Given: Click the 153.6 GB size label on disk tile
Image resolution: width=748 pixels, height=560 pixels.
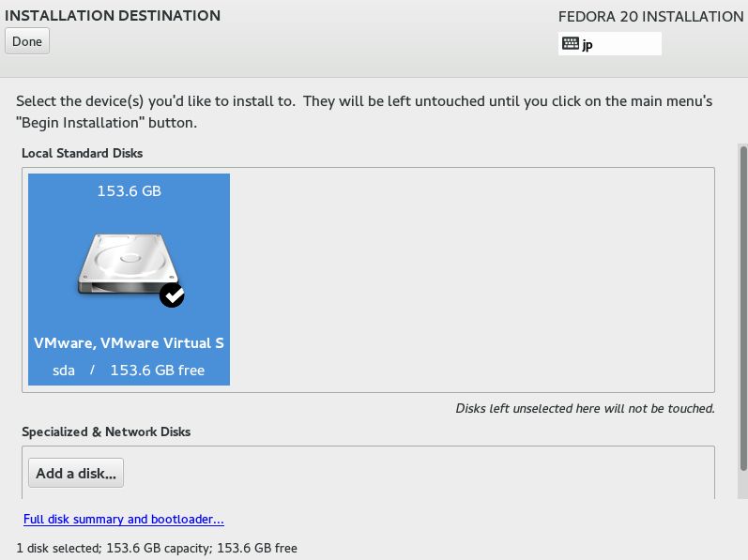Looking at the screenshot, I should (130, 191).
